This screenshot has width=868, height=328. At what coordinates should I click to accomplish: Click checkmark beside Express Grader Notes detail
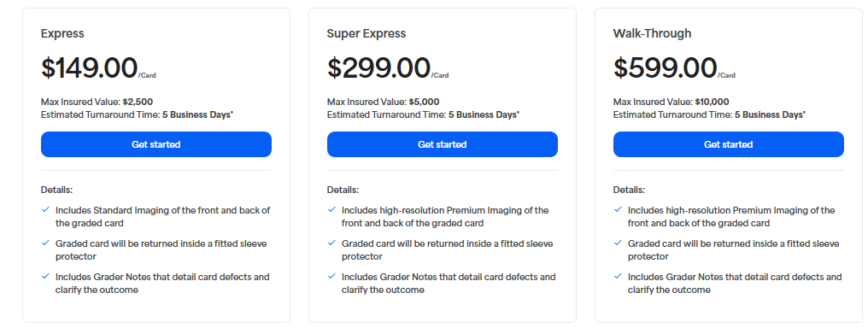pos(45,276)
